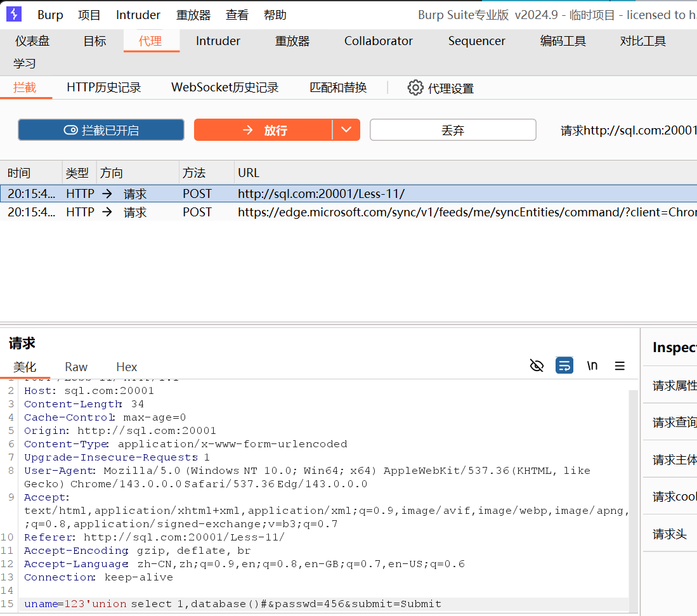The width and height of the screenshot is (697, 616).
Task: Click the Upgrade-Insecure-Requests header line
Action: click(x=117, y=457)
